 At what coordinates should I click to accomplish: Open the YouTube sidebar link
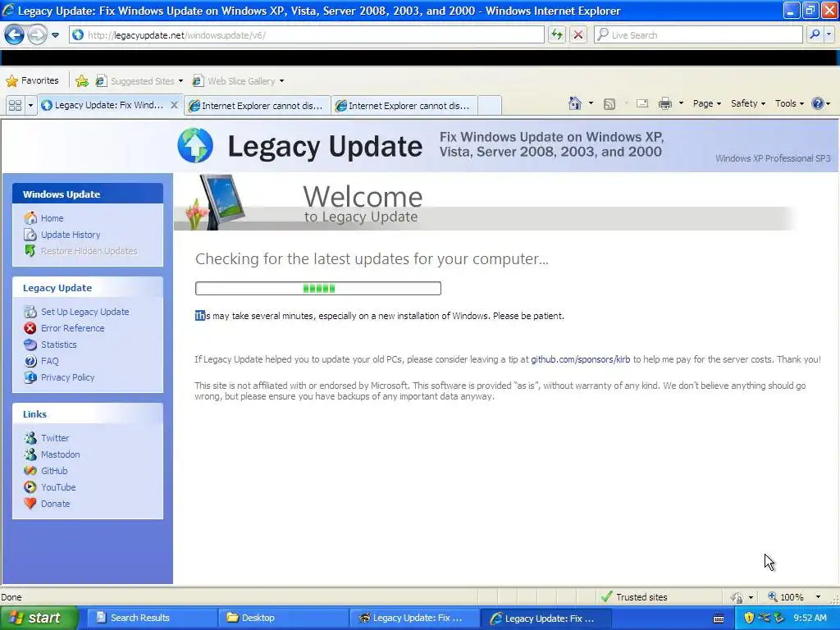coord(58,487)
